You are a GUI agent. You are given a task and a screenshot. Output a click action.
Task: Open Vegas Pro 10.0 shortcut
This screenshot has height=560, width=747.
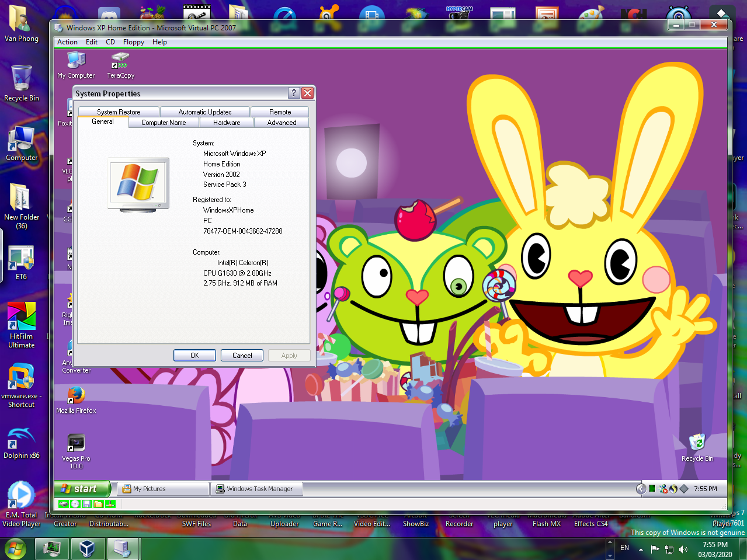(x=76, y=451)
